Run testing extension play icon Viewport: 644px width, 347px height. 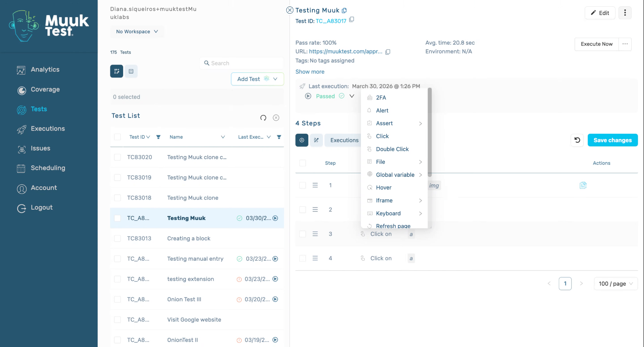pyautogui.click(x=275, y=279)
